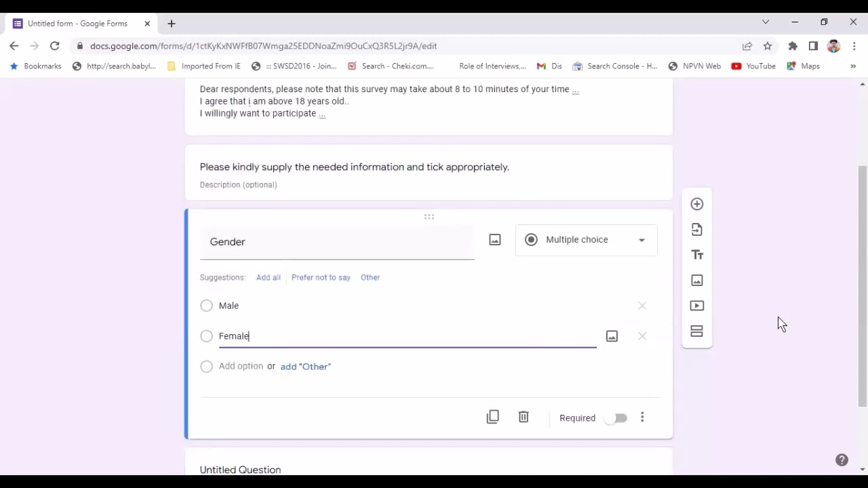The height and width of the screenshot is (488, 868).
Task: Show more bookmarks with the overflow chevron
Action: pyautogui.click(x=853, y=66)
